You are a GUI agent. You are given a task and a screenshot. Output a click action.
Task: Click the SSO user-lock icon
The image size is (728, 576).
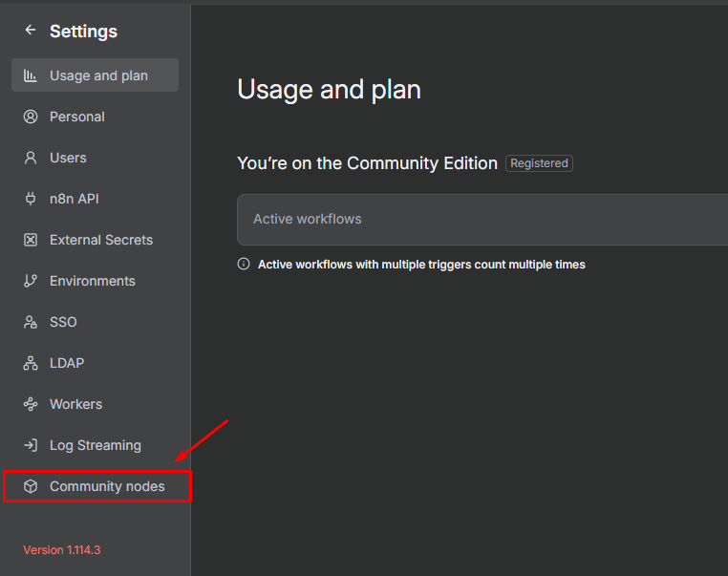click(x=31, y=322)
